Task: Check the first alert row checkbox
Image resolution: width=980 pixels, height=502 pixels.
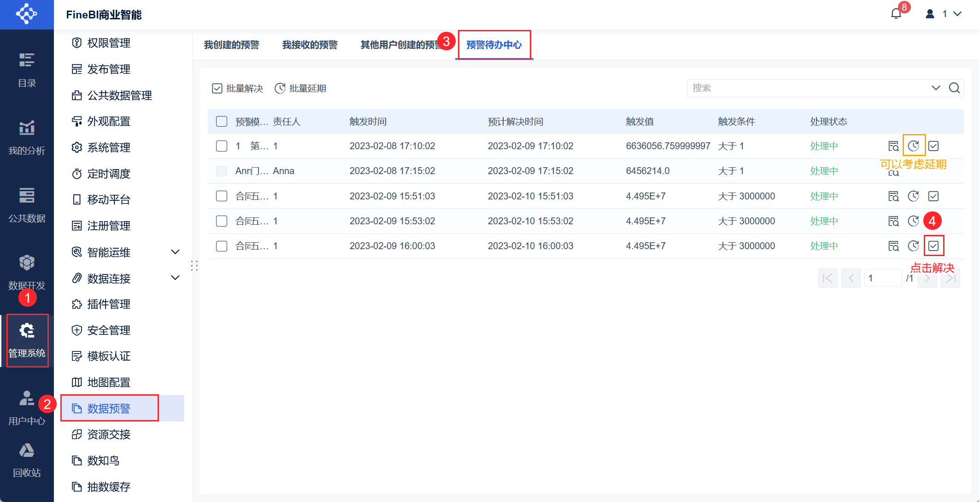Action: pos(222,146)
